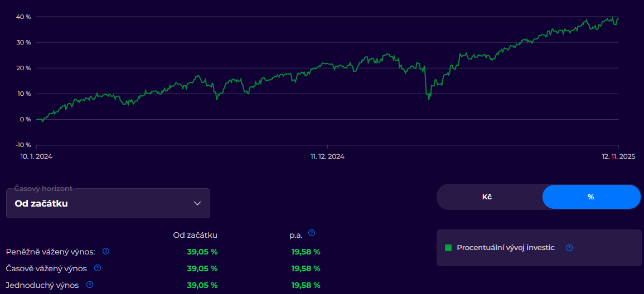Image resolution: width=644 pixels, height=294 pixels.
Task: Click the chevron arrow in Od začátku selector
Action: [x=197, y=203]
